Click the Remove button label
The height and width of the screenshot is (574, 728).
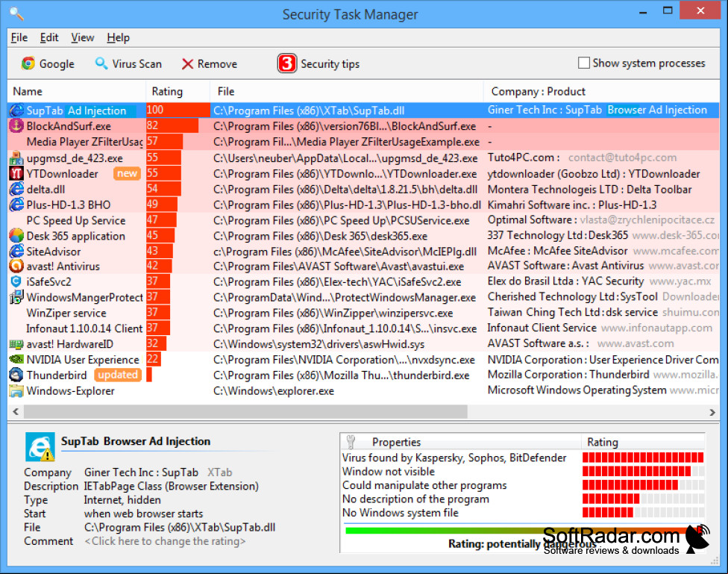[x=217, y=63]
